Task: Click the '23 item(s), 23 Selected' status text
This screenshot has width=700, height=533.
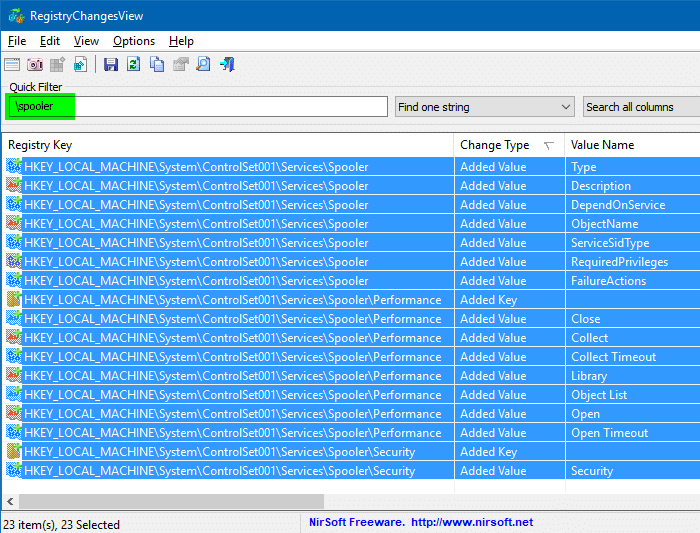Action: tap(62, 525)
